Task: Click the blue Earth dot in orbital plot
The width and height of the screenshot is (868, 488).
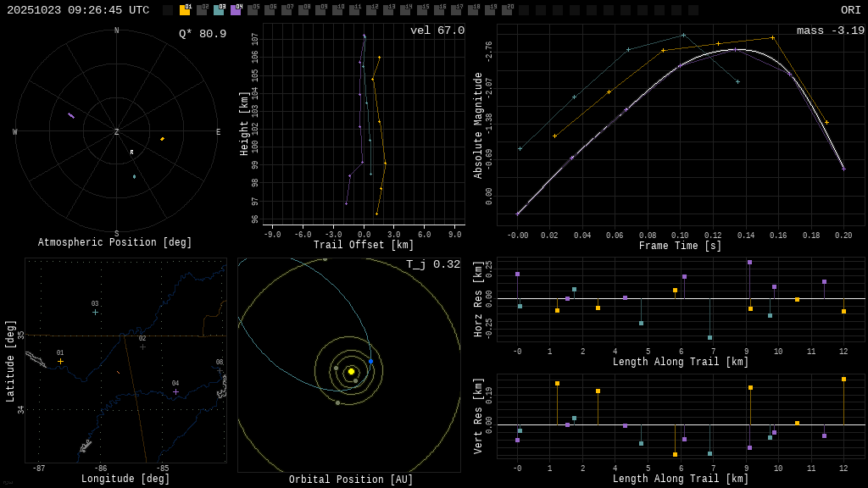Action: pos(370,361)
